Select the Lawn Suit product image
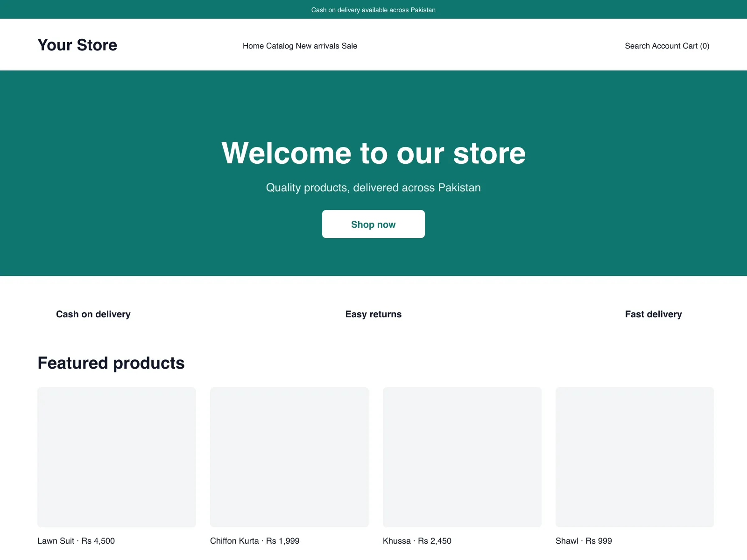747x560 pixels. [117, 457]
